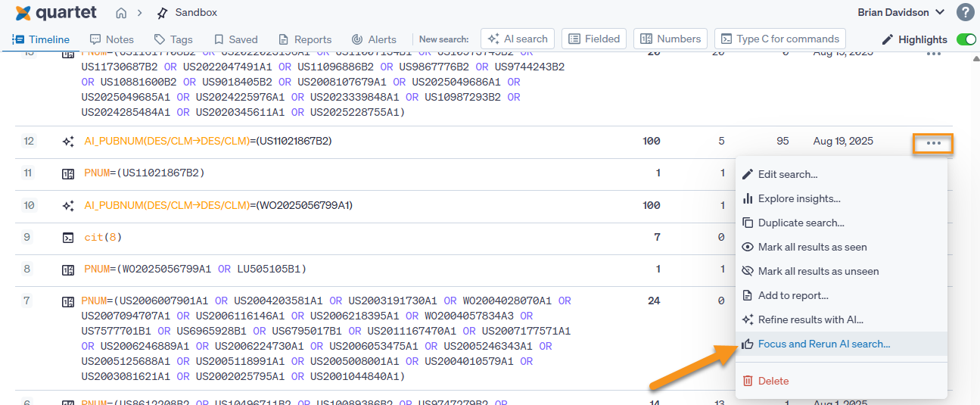Switch to the Notes tab
This screenshot has height=405, width=980.
coord(111,39)
